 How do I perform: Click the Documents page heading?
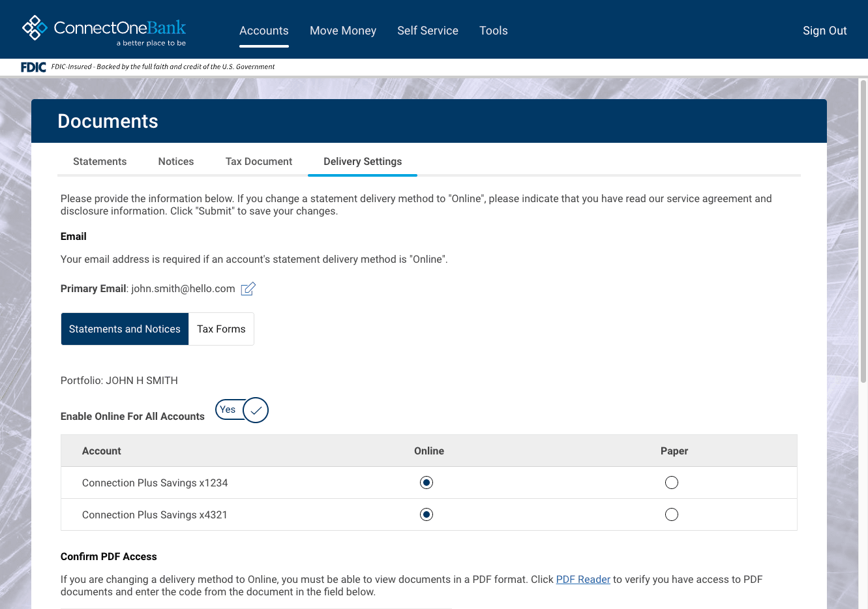pos(108,121)
